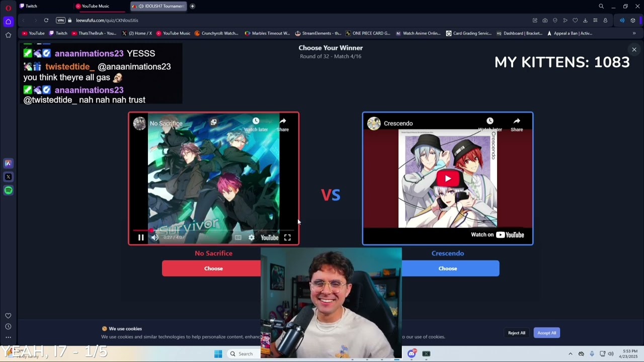Open the Opera menu logo

(8, 8)
